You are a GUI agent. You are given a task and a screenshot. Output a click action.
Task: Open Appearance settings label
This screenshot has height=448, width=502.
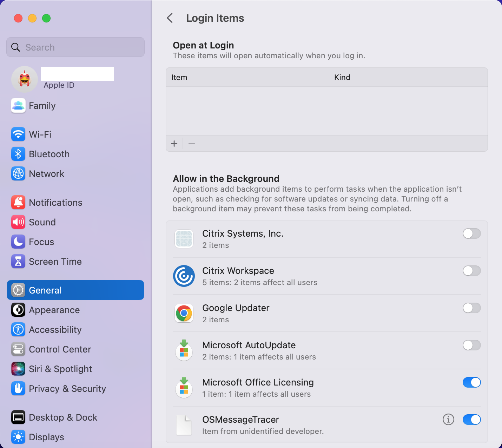pyautogui.click(x=54, y=310)
